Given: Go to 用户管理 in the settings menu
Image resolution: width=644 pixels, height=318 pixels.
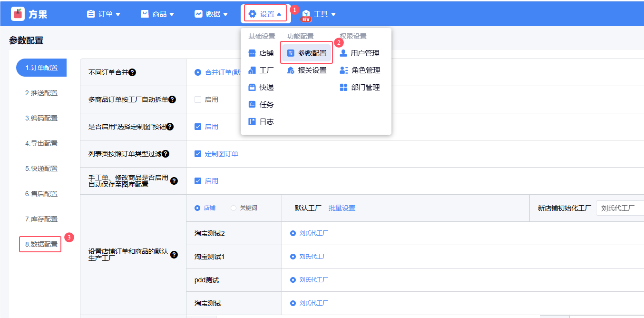Looking at the screenshot, I should 360,53.
